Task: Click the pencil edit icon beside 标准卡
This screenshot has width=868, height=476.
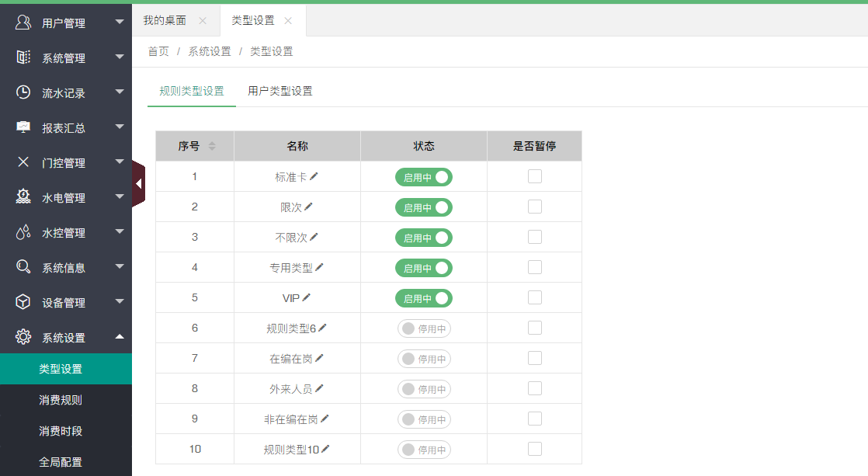Action: pos(314,176)
